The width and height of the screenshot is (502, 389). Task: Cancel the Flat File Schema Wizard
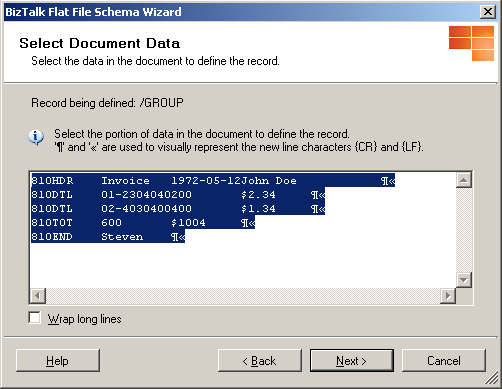click(444, 360)
